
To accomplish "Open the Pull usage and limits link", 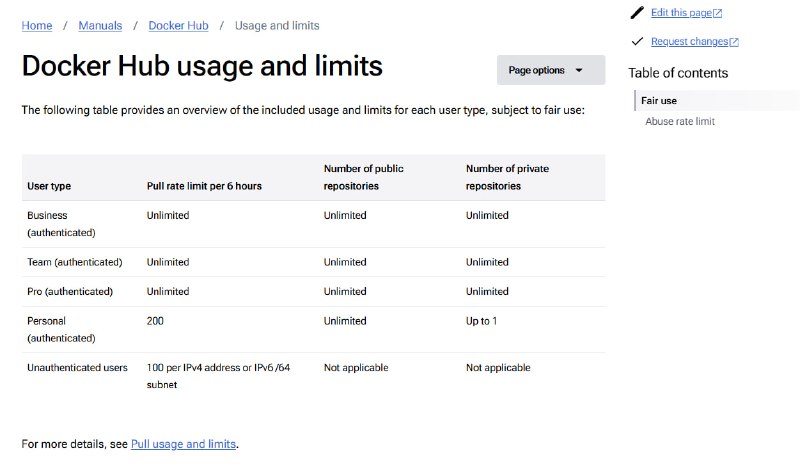I will tap(184, 444).
